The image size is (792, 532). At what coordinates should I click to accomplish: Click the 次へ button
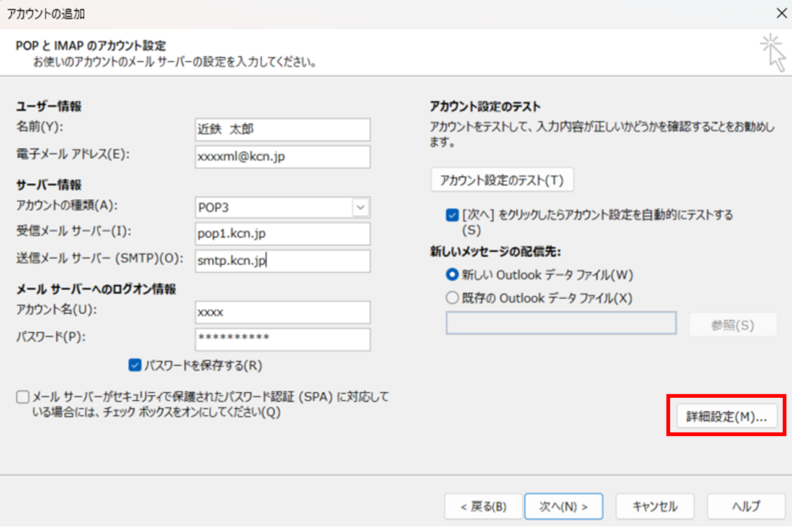point(564,506)
